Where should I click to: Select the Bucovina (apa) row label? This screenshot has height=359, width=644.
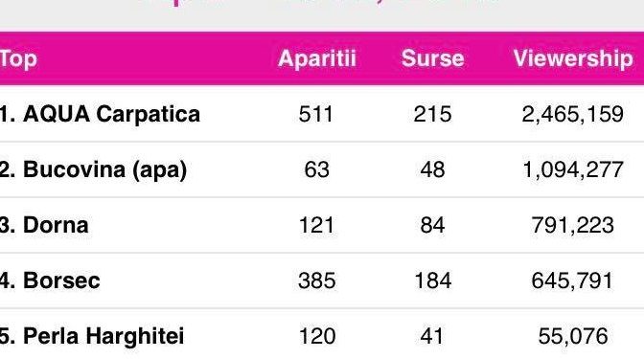93,169
